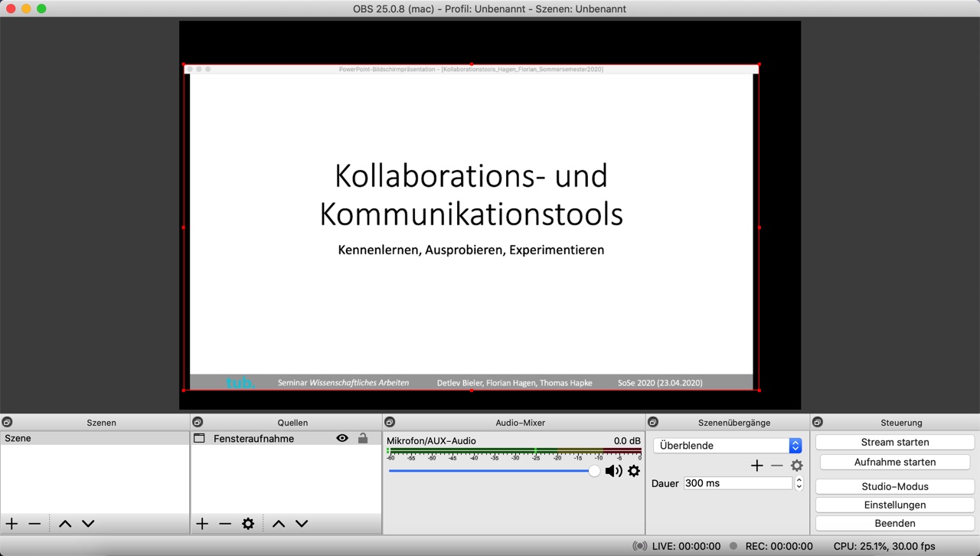This screenshot has width=980, height=556.
Task: Open Mikrofon/AUX-Audio settings gear
Action: [634, 471]
